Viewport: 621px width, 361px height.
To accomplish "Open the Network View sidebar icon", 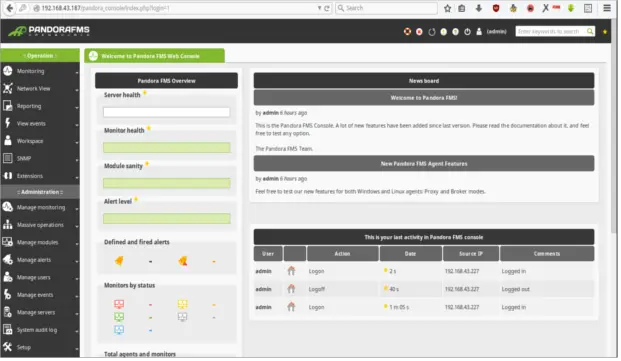I will tap(8, 89).
